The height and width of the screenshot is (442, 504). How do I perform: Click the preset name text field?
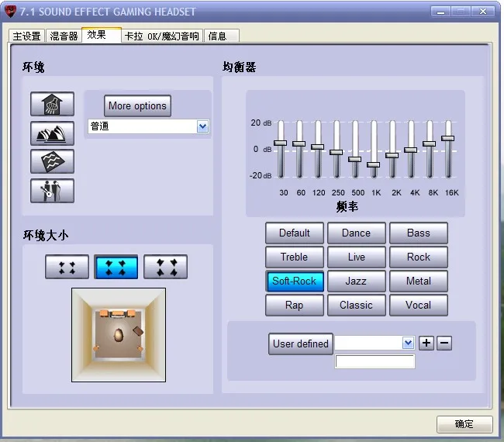pyautogui.click(x=375, y=361)
